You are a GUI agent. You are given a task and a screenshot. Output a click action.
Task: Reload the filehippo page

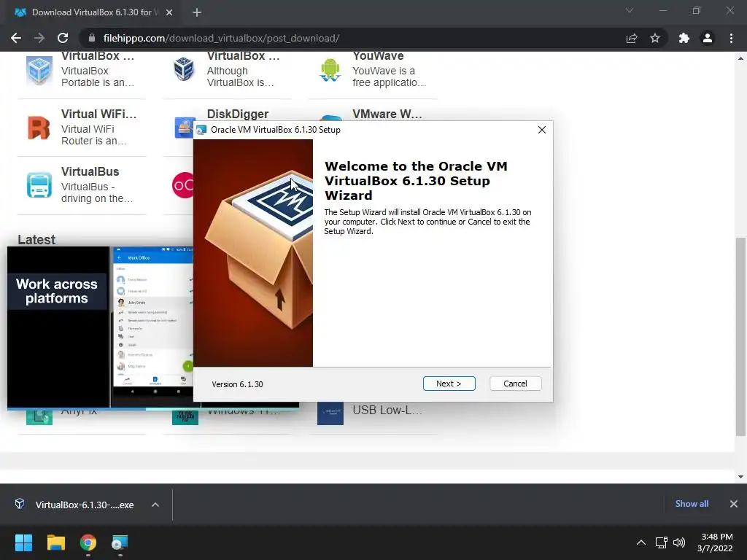[x=63, y=38]
